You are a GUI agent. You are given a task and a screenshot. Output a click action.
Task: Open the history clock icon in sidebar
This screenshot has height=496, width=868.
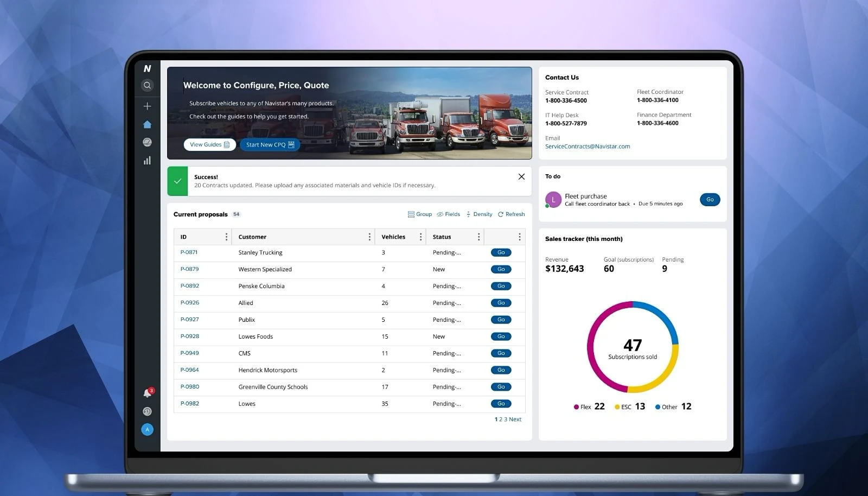pos(147,411)
